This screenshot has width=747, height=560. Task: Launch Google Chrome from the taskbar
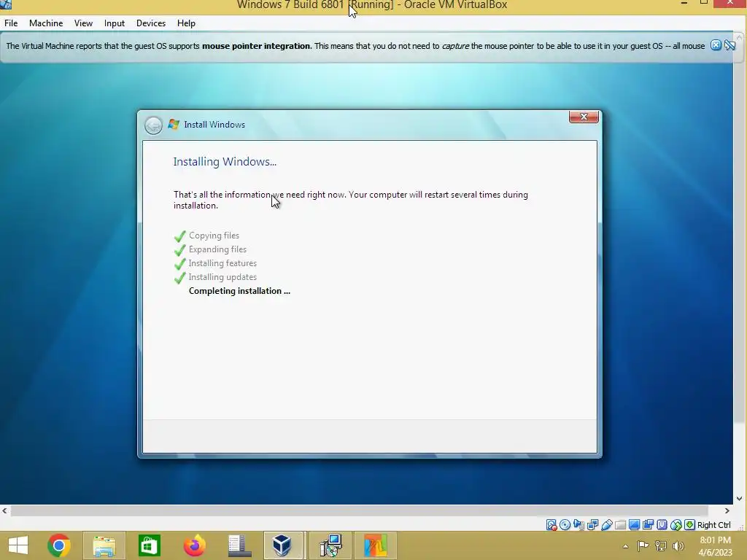59,545
